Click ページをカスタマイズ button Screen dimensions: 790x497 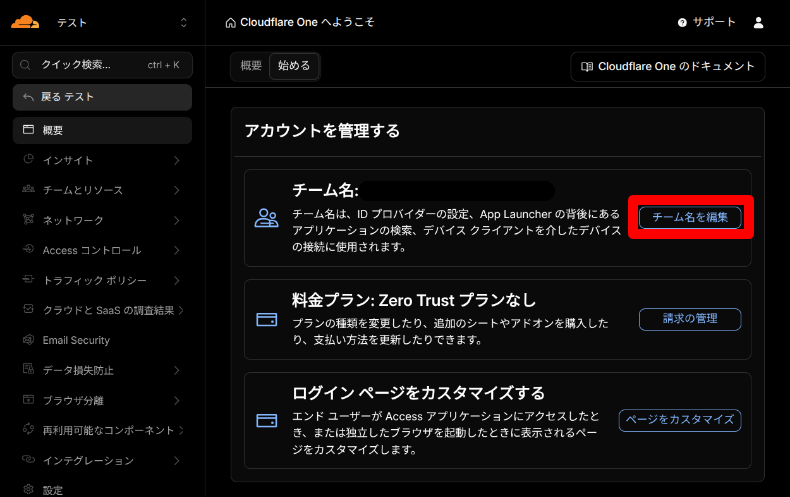(680, 420)
